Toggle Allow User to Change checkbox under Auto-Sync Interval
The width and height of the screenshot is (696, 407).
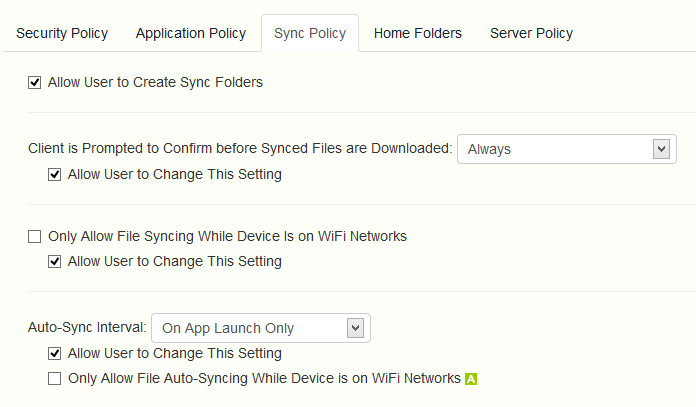tap(55, 354)
